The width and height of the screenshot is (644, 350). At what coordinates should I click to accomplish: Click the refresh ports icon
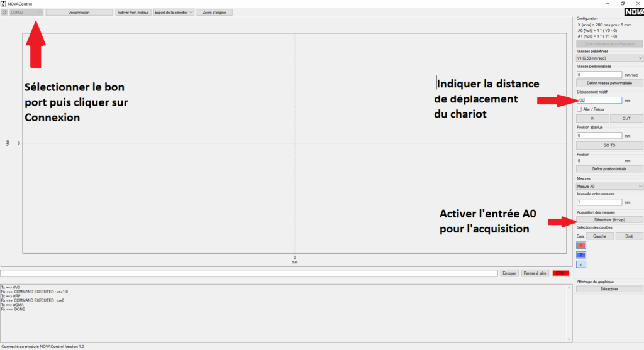4,12
